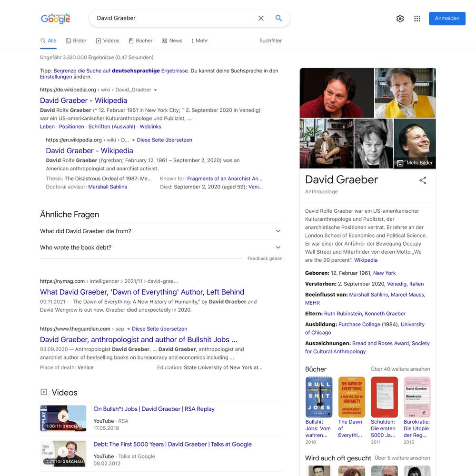This screenshot has width=476, height=476.
Task: Click the Google logo
Action: 56,19
